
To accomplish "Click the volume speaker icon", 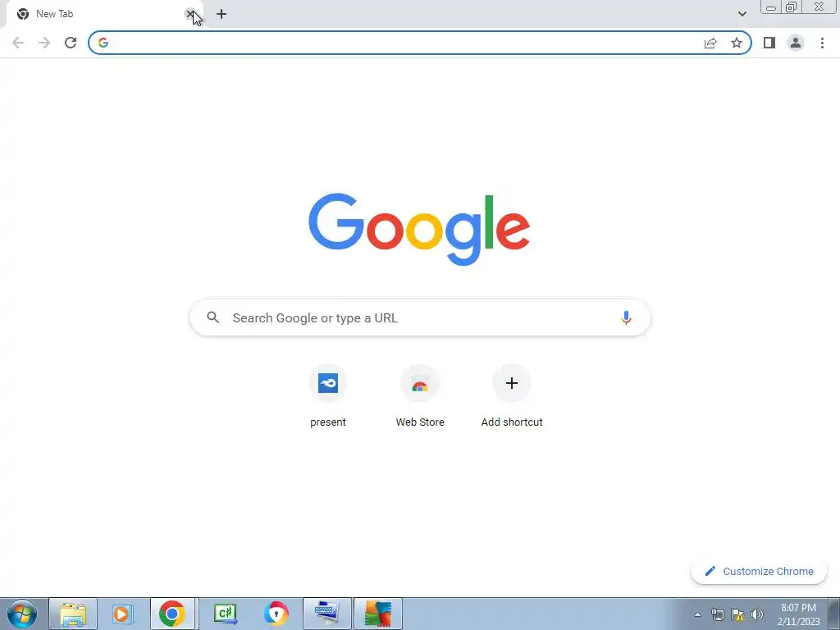I will (757, 614).
